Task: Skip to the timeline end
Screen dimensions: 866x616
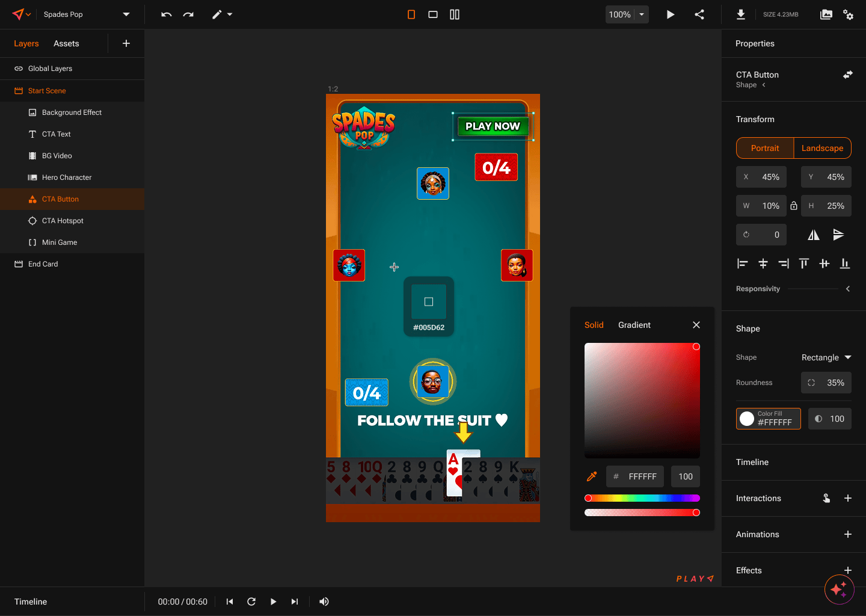Action: click(x=295, y=602)
